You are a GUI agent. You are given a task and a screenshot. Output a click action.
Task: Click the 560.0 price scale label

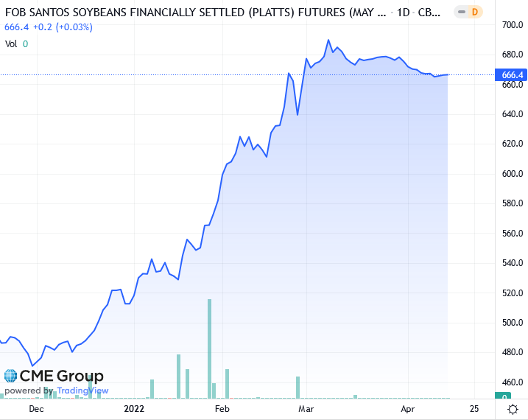click(x=512, y=234)
